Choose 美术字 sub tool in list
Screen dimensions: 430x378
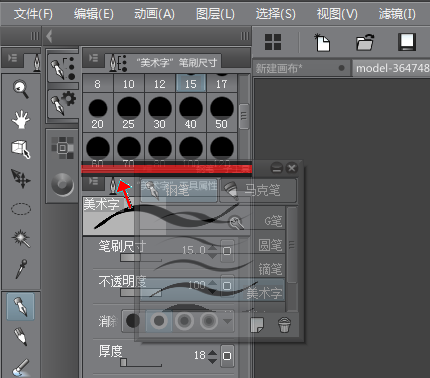coord(212,290)
